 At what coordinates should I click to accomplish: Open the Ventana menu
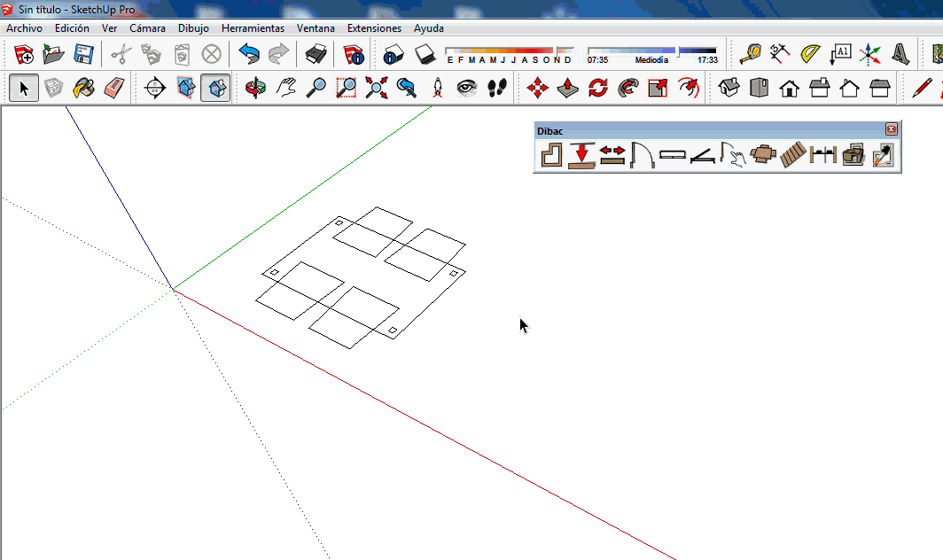(316, 28)
